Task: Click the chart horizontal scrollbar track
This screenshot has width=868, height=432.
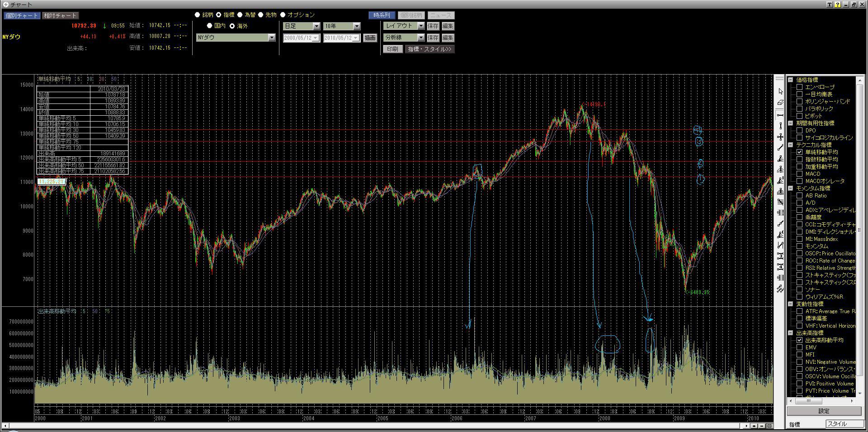Action: 375,426
